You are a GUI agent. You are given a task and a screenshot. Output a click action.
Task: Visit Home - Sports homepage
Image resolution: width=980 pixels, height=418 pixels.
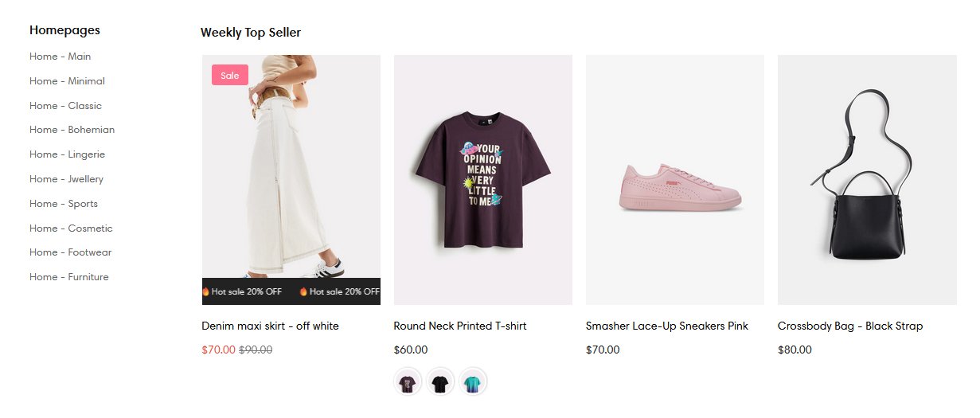click(64, 204)
